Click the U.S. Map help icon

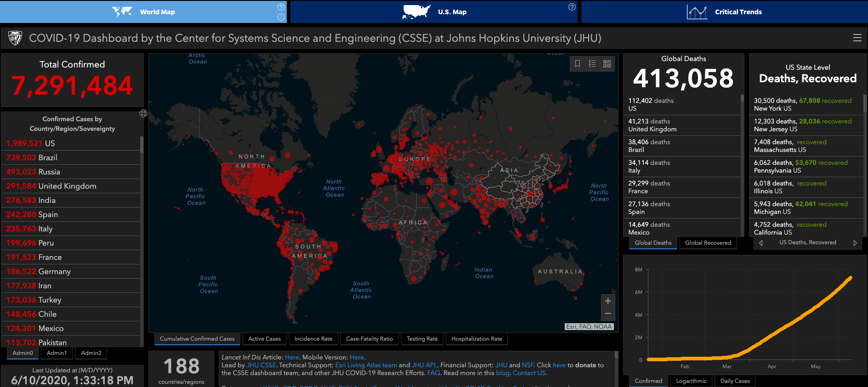coord(572,7)
